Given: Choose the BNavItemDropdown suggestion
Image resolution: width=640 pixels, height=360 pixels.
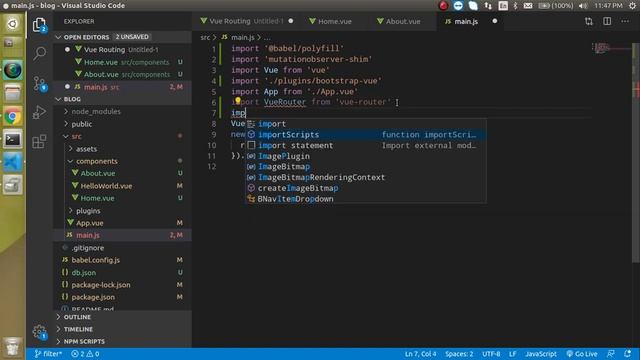Looking at the screenshot, I should 366,199.
